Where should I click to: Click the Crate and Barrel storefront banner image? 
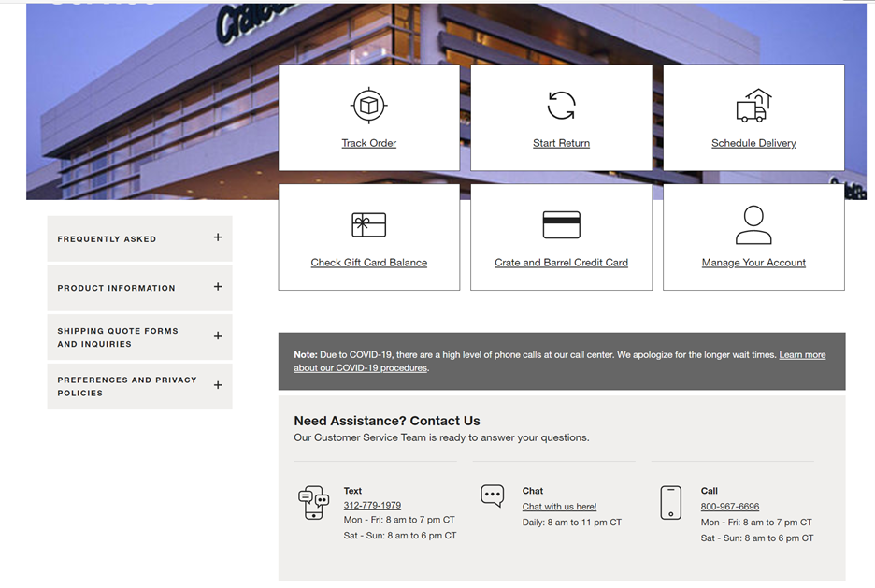(151, 100)
